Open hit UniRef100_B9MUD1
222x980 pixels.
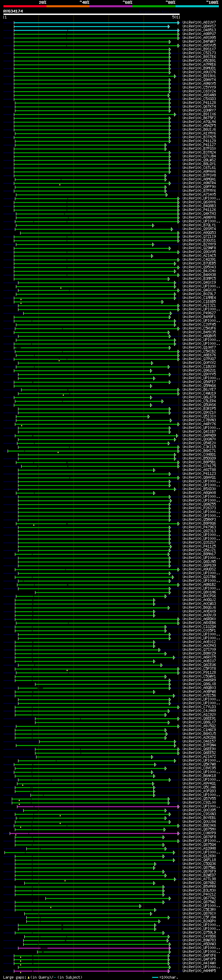pos(199,68)
